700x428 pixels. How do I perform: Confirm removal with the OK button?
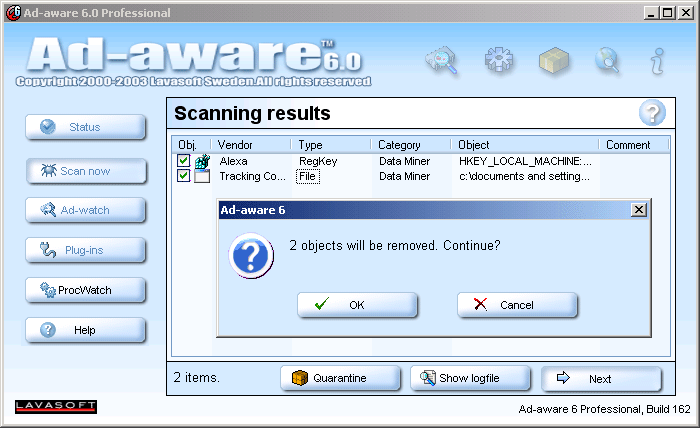coord(357,305)
